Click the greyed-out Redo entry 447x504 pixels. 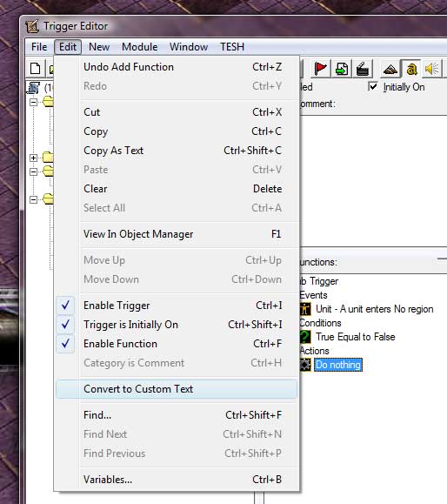tap(176, 86)
